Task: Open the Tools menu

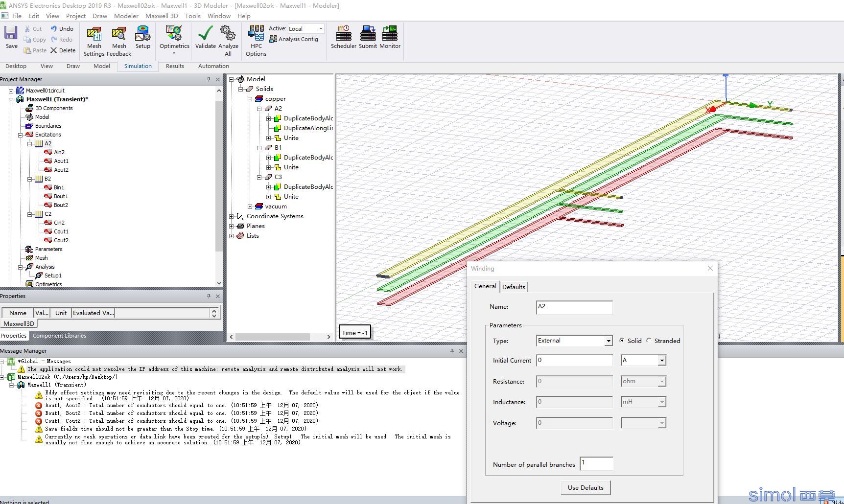Action: [x=192, y=16]
